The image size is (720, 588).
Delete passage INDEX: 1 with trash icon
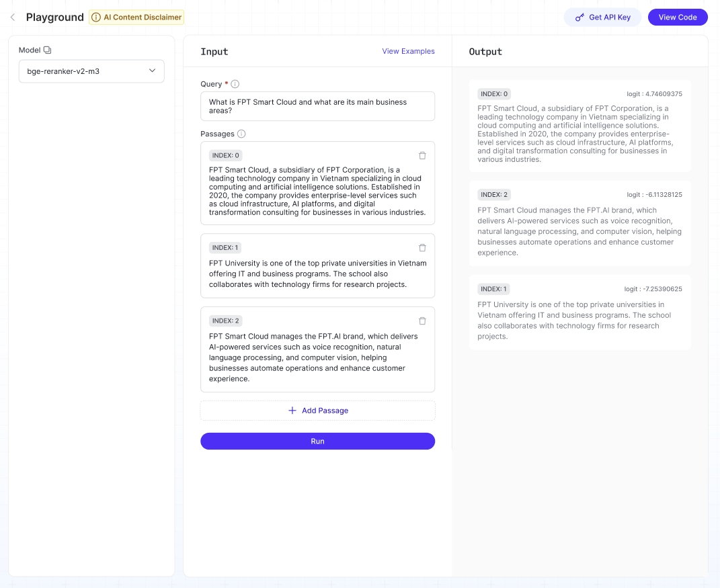point(422,247)
